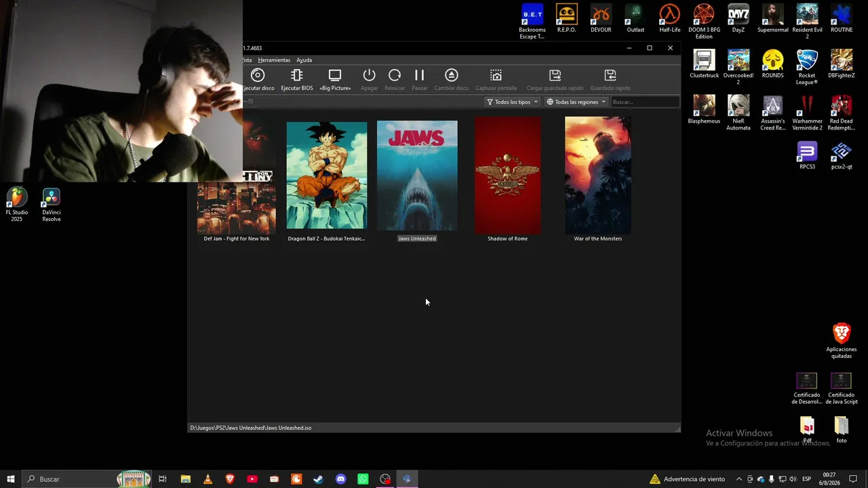
Task: Select the Backrooms Escape desktop shortcut
Action: tap(532, 22)
